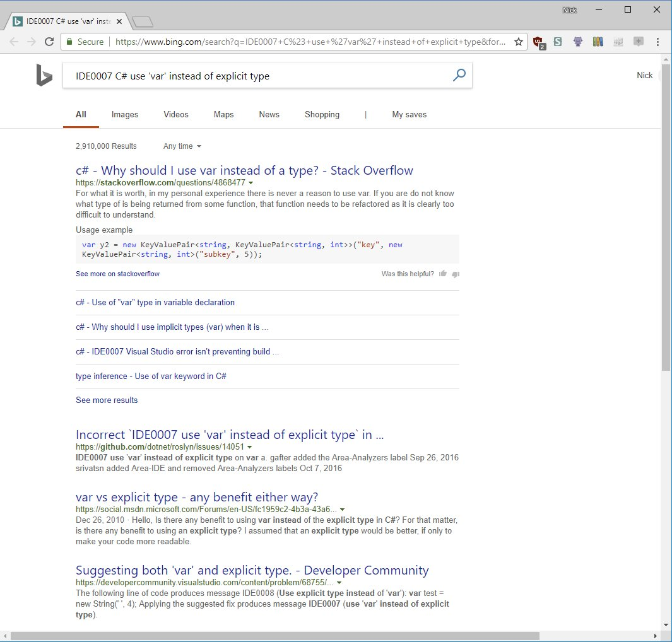This screenshot has width=672, height=642.
Task: Click the stackoverflow.com/questions/4868477 URL text
Action: click(160, 183)
